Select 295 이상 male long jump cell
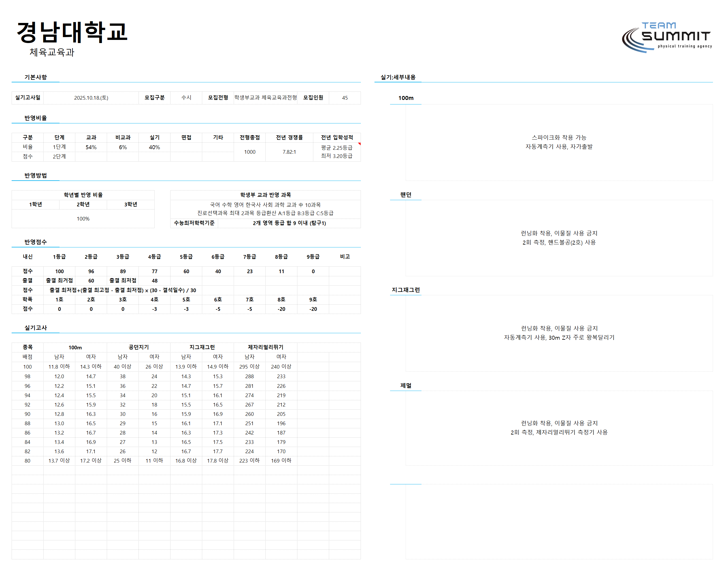 (249, 366)
